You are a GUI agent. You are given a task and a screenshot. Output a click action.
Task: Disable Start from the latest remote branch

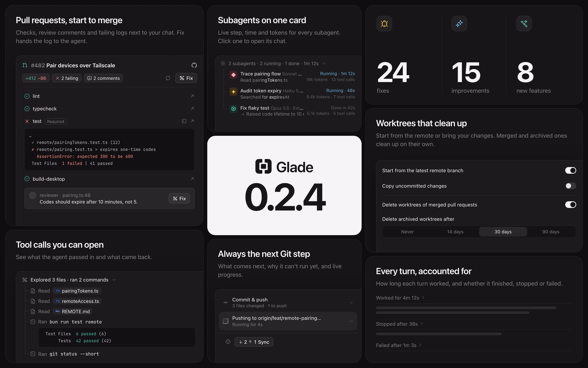tap(571, 170)
